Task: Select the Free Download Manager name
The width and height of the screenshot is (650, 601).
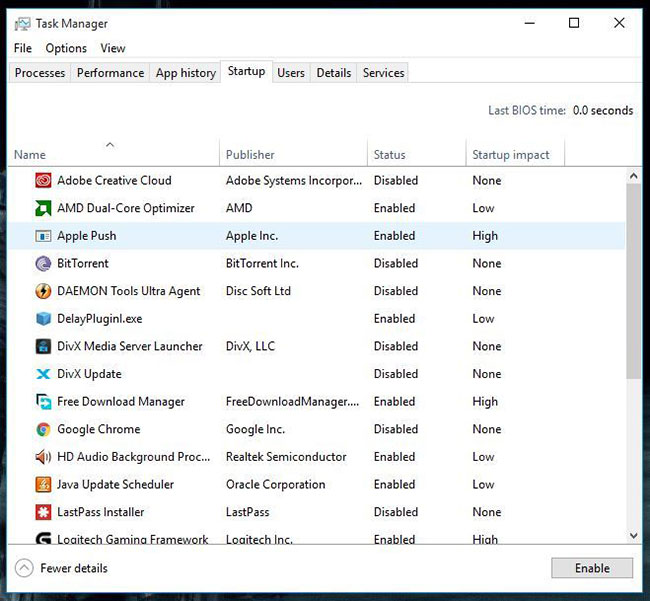Action: tap(121, 402)
